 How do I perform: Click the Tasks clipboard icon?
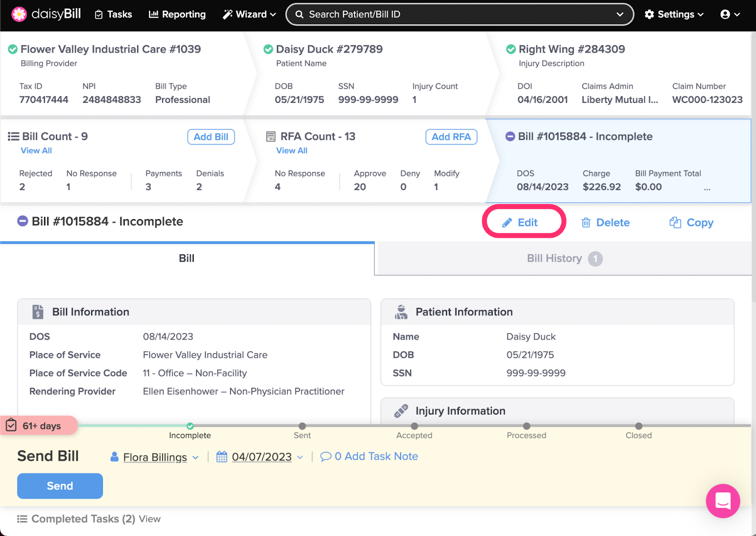99,15
